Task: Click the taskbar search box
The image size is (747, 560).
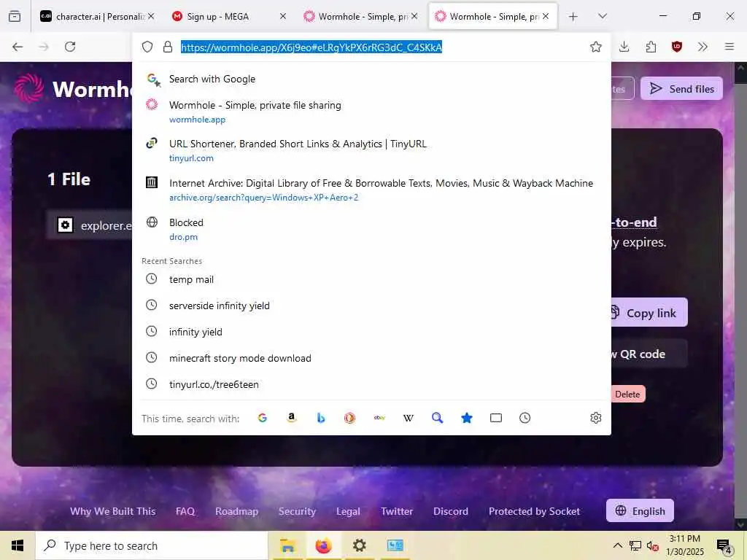Action: pos(152,545)
